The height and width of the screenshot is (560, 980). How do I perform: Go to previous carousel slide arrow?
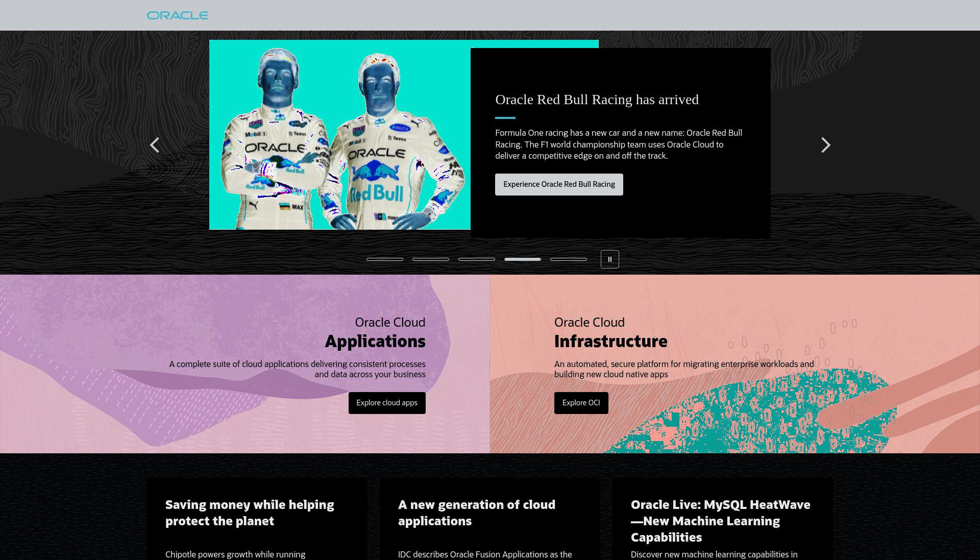(x=155, y=145)
